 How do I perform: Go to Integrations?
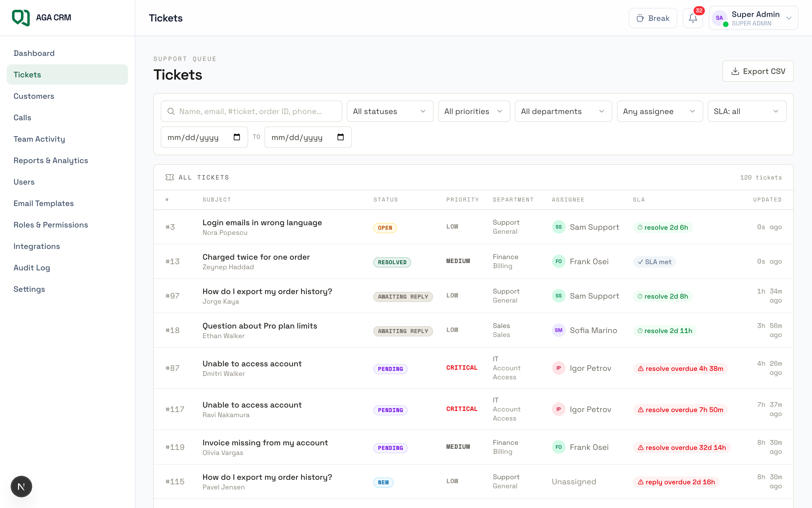pos(67,246)
